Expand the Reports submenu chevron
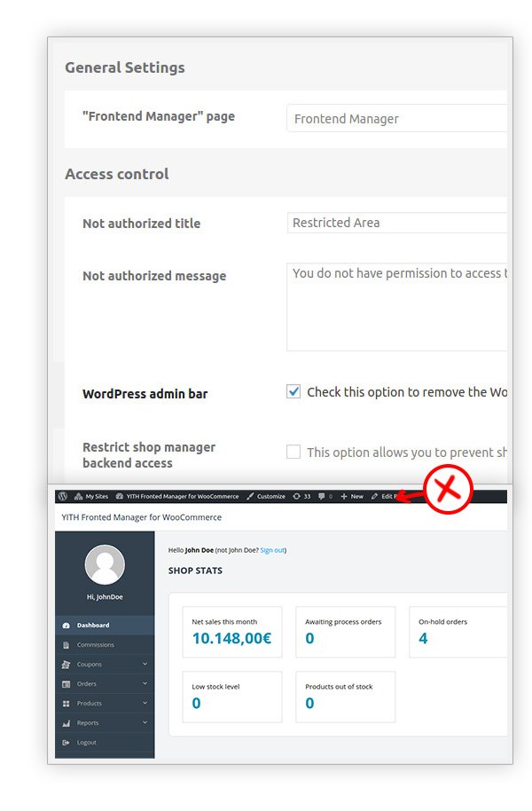Screen dimensions: 532x811 tap(145, 722)
